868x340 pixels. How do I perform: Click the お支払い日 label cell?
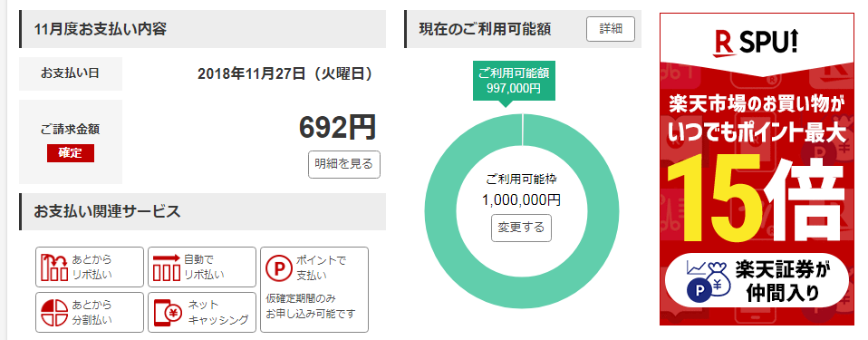(71, 73)
